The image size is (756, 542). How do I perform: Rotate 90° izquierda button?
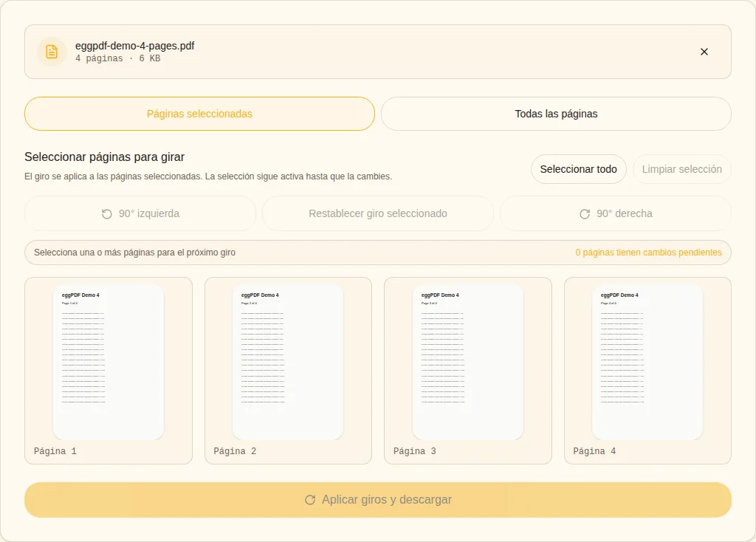(140, 213)
